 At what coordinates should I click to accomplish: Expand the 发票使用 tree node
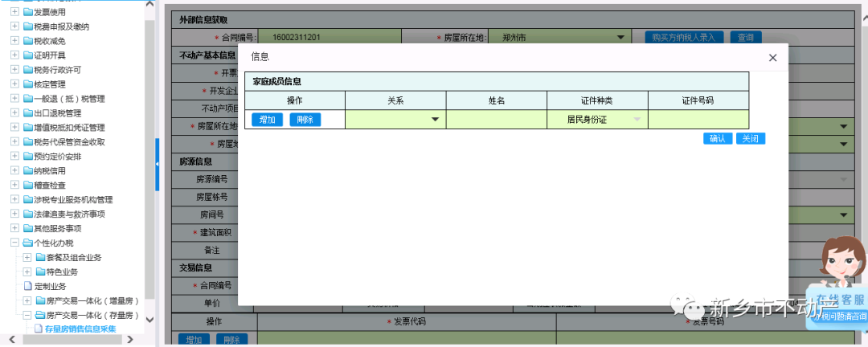14,12
